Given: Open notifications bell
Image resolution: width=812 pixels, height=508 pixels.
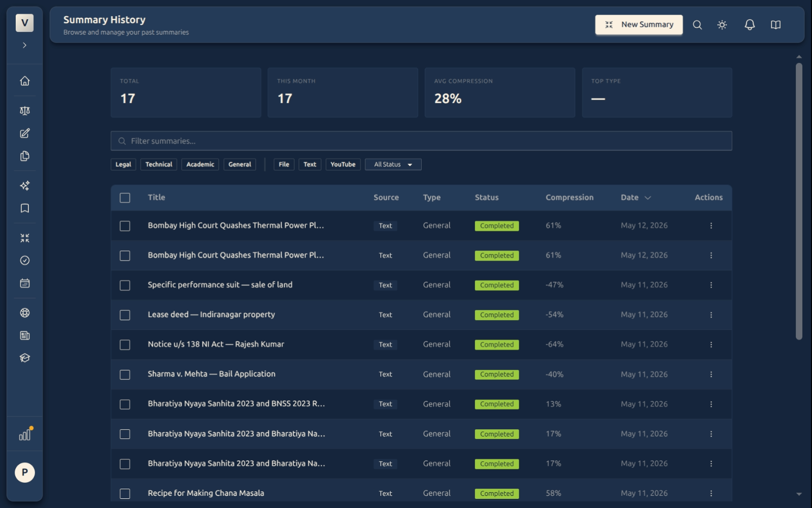Looking at the screenshot, I should coord(750,25).
